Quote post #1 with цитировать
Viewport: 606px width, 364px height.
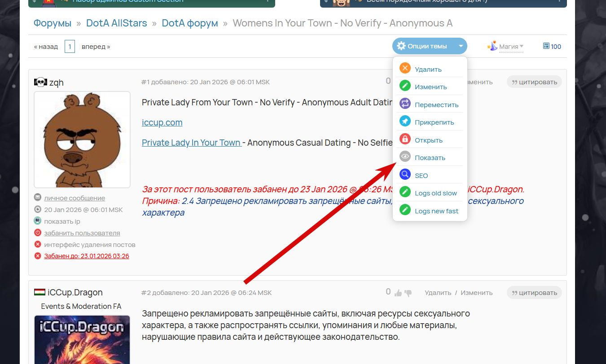534,82
